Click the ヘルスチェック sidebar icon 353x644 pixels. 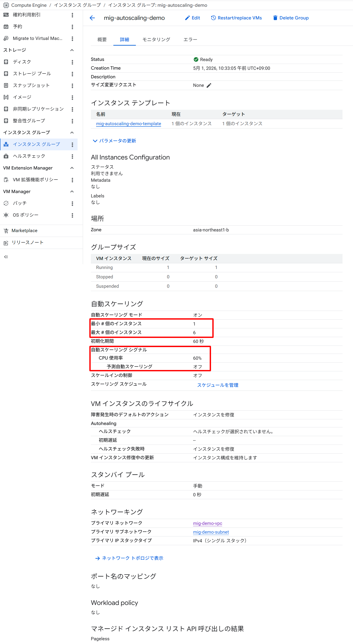pos(6,156)
